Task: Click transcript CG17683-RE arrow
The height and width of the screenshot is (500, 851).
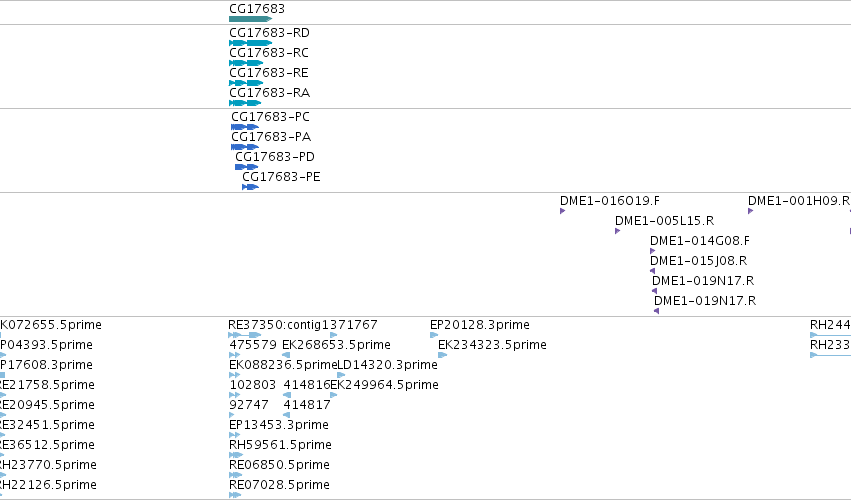Action: coord(246,83)
